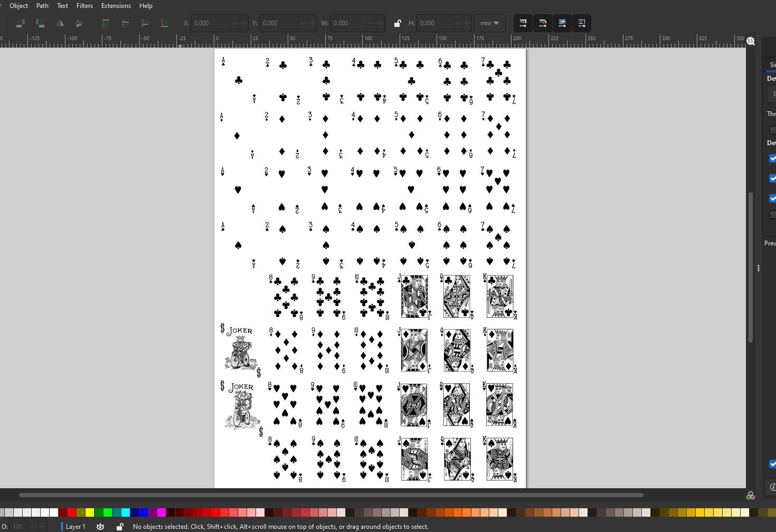This screenshot has height=532, width=776.
Task: Toggle the Layer 1 lock icon
Action: click(120, 526)
